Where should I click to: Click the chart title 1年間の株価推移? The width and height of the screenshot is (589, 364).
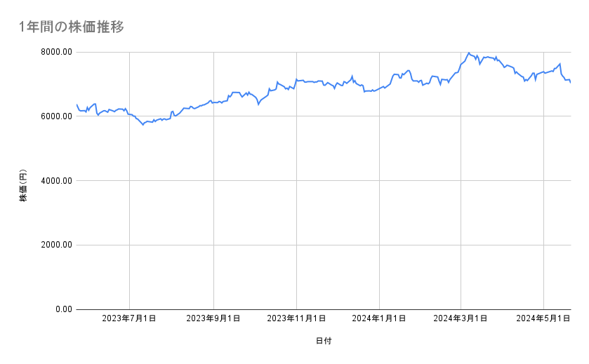72,27
